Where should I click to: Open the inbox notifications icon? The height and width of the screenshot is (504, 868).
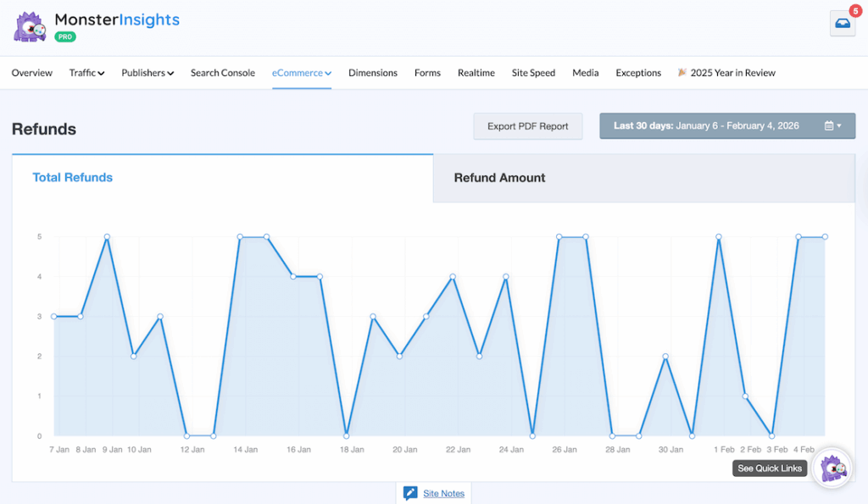(x=842, y=25)
